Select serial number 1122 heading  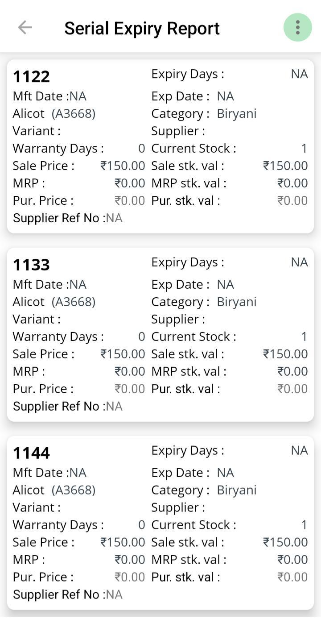[x=31, y=77]
